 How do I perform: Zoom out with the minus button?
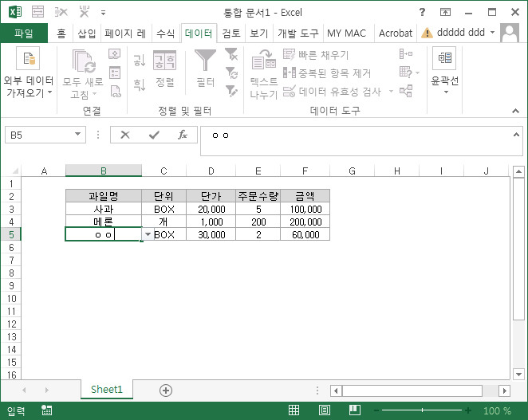[x=376, y=410]
